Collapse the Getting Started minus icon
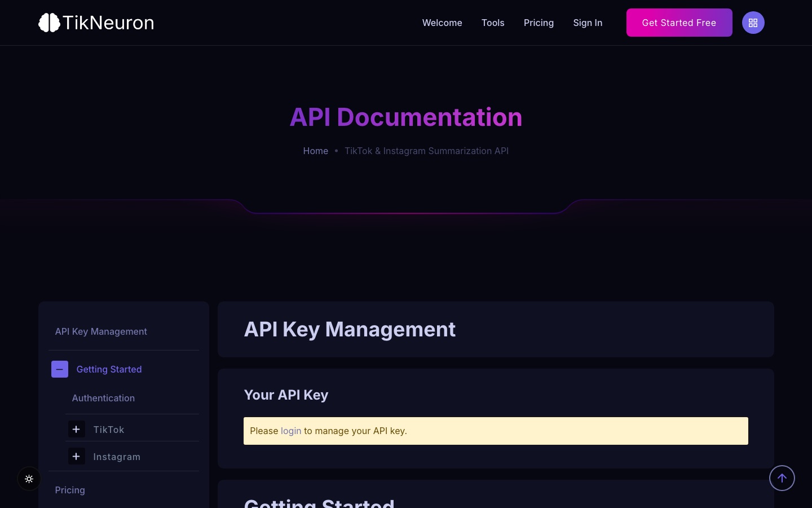Screen dimensions: 812x508 tap(60, 369)
